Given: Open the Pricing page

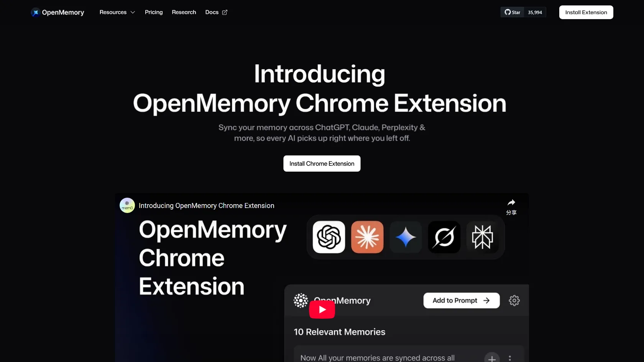Looking at the screenshot, I should point(154,12).
